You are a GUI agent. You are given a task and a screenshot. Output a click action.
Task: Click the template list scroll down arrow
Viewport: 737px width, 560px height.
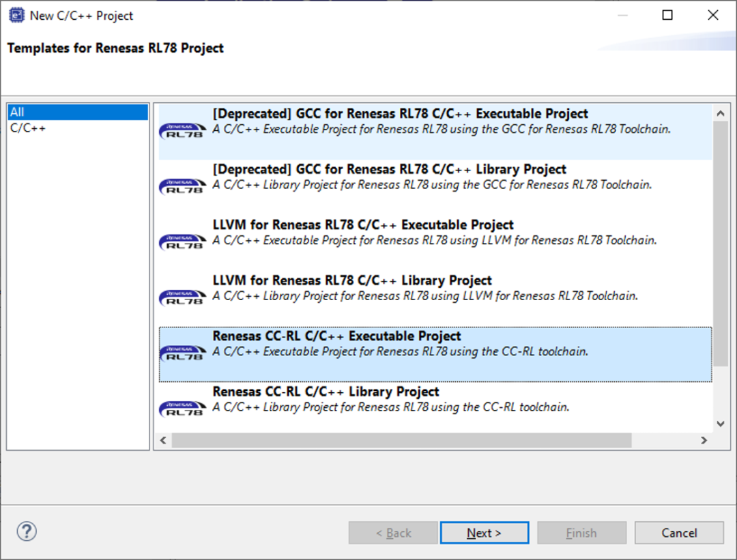coord(721,424)
